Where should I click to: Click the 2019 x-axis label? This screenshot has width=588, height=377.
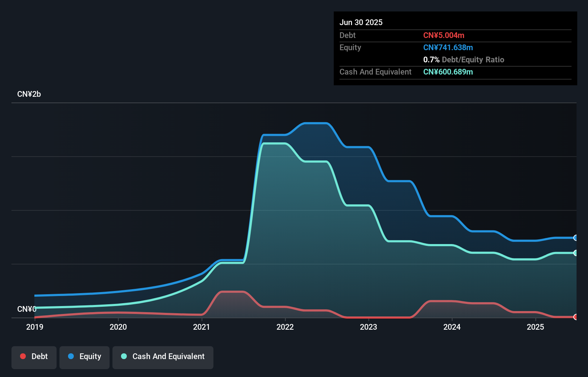tap(35, 327)
